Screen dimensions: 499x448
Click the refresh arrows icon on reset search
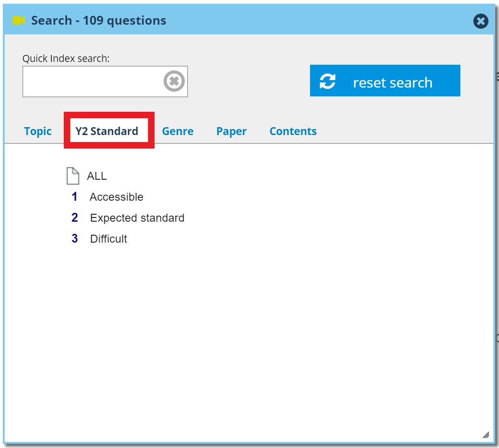click(327, 81)
